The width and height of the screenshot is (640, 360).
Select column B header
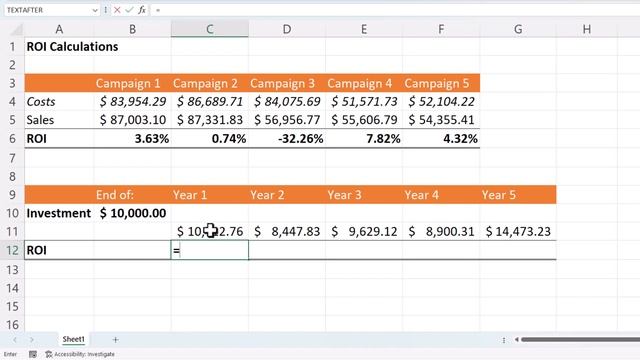coord(133,29)
